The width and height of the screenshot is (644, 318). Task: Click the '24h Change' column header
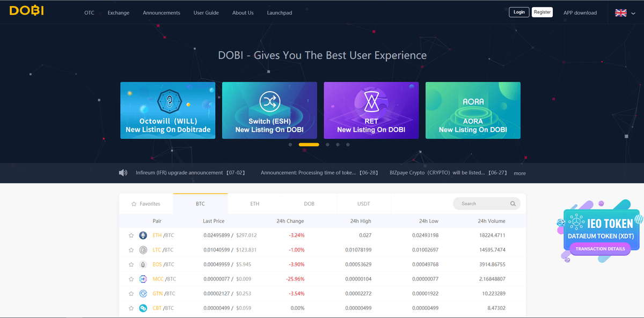(291, 221)
